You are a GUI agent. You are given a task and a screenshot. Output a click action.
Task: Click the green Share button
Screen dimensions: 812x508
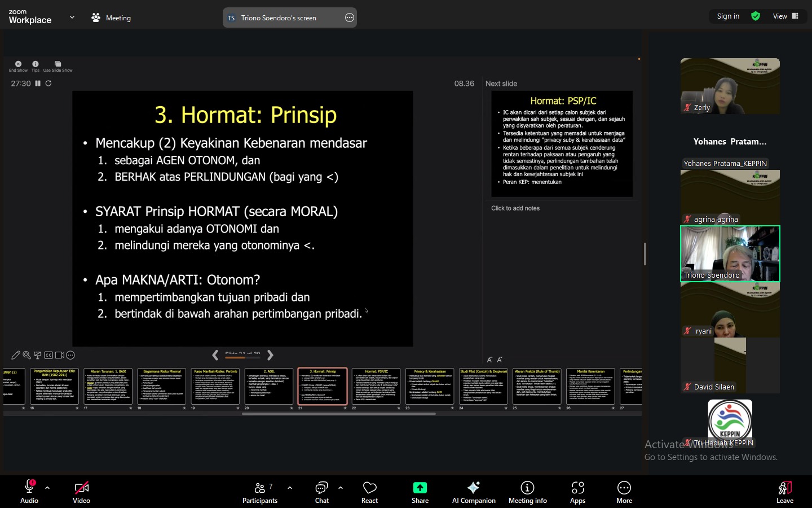420,491
